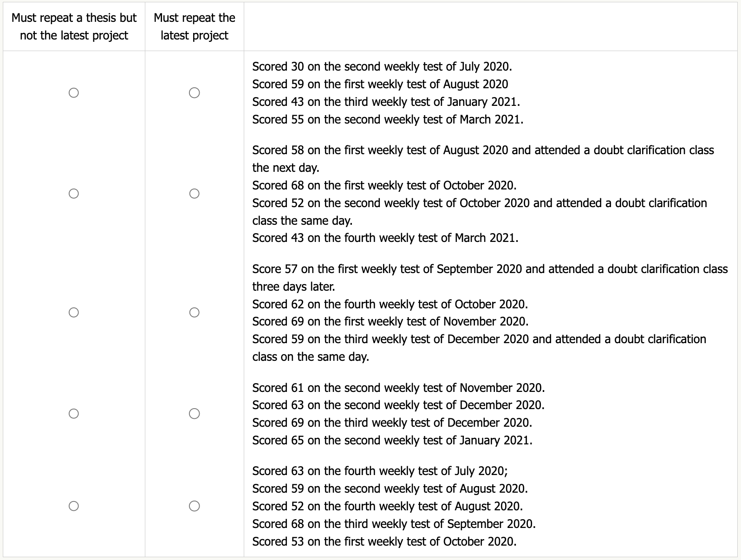Click the 'Must repeat the latest project' header
This screenshot has height=560, width=741.
tap(194, 26)
